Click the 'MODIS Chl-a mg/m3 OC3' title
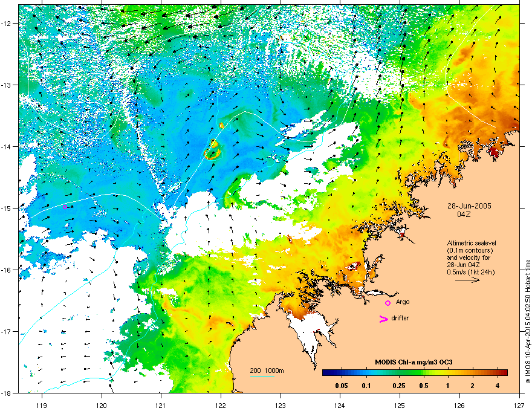The width and height of the screenshot is (532, 411). click(414, 362)
